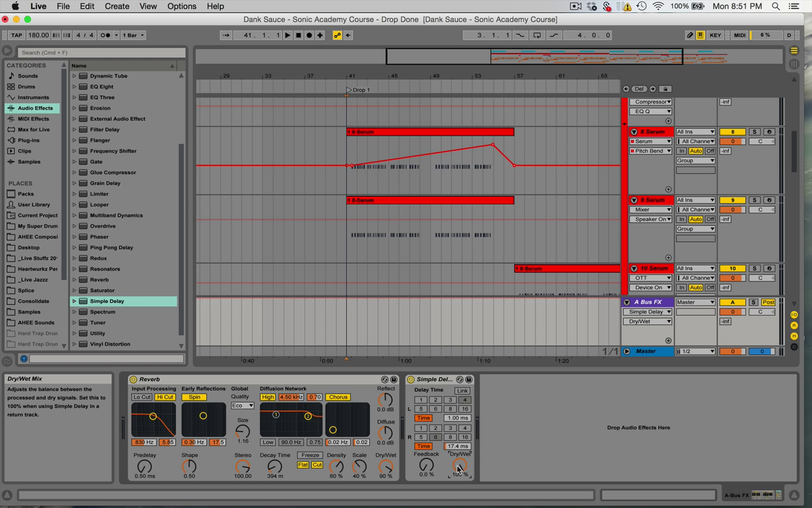
Task: Click the Simple Delay save preset icon
Action: (469, 379)
